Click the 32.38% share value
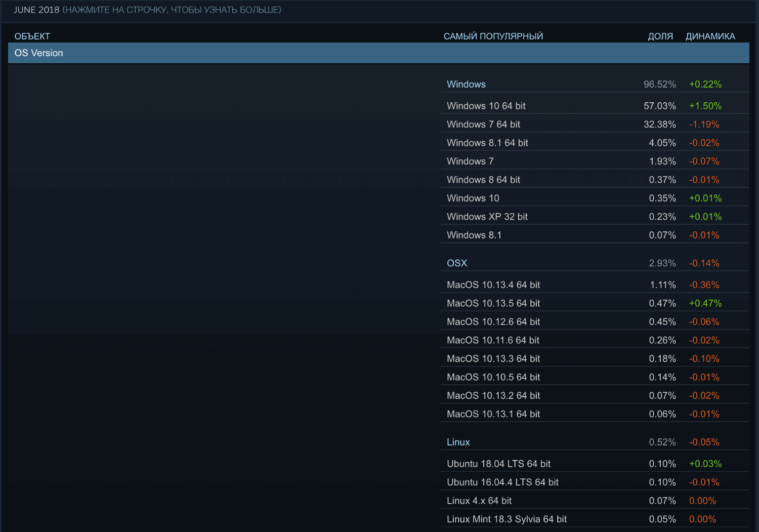Image resolution: width=759 pixels, height=532 pixels. (660, 125)
